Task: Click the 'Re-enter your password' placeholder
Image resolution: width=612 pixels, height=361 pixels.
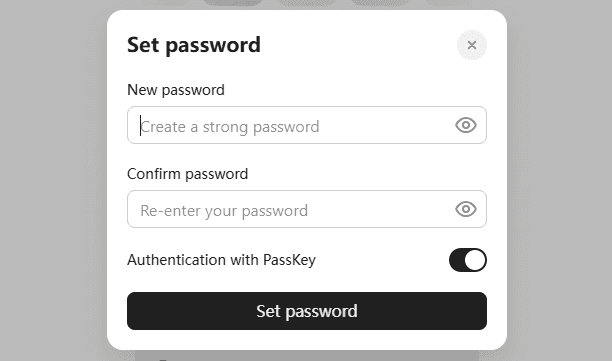Action: pos(224,211)
